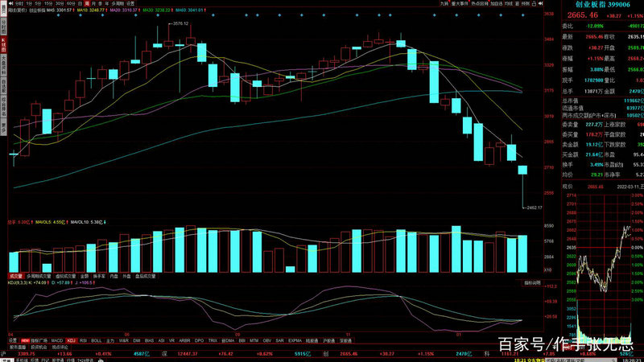The width and height of the screenshot is (644, 362).
Task: Select the MACD indicator
Action: tap(56, 341)
